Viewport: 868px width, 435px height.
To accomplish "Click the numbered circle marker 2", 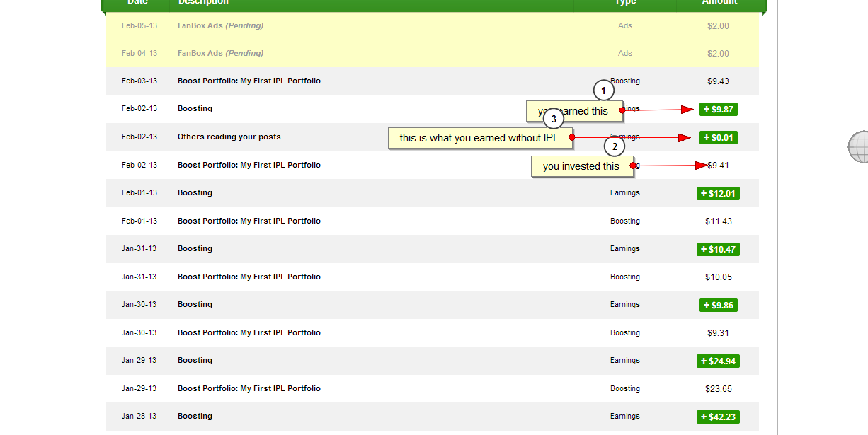I will 614,146.
